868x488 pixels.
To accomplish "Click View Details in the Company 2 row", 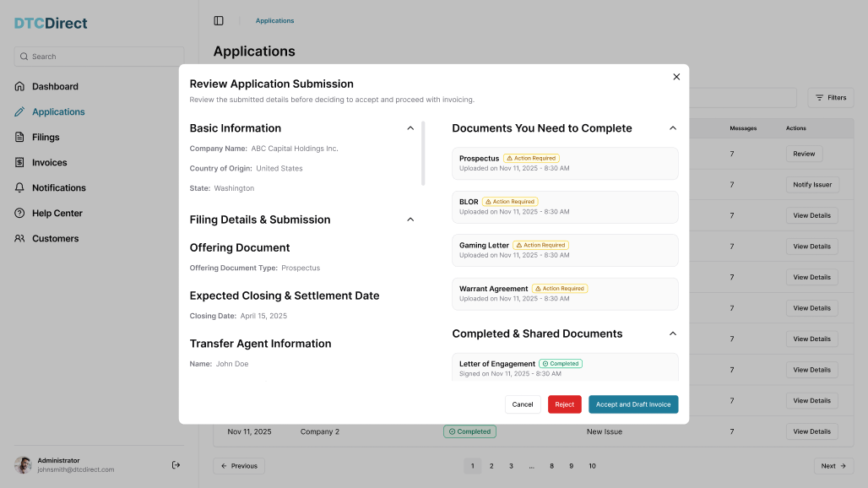I will (x=811, y=431).
